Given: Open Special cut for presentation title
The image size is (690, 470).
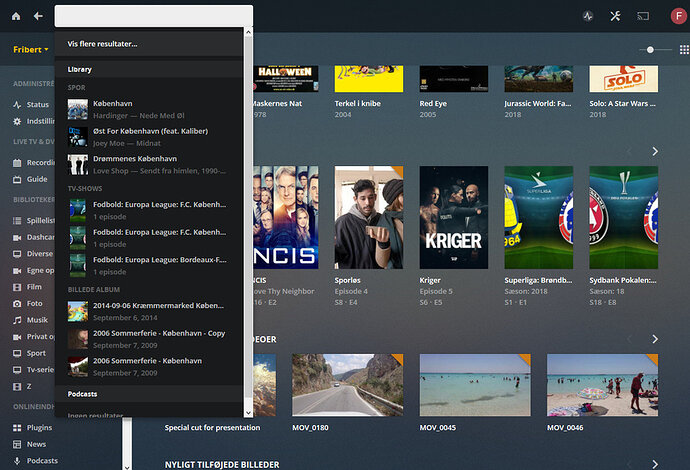Looking at the screenshot, I should pos(213,428).
